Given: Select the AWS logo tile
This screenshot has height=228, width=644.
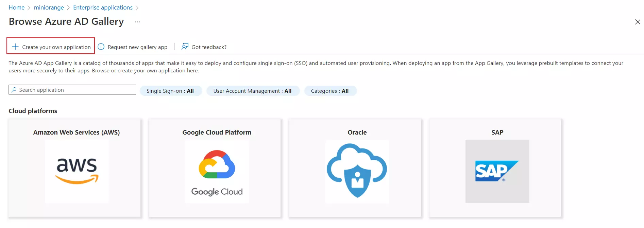Looking at the screenshot, I should 77,171.
